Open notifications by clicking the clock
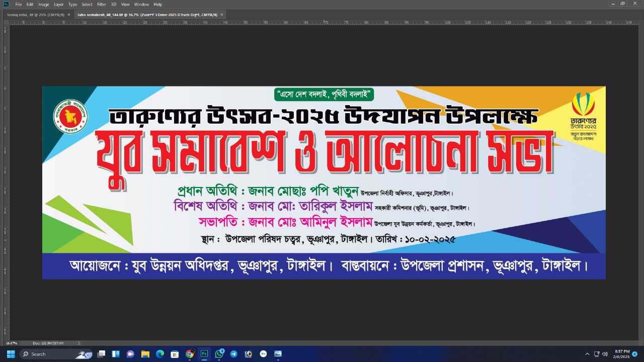This screenshot has width=644, height=362. point(621,354)
